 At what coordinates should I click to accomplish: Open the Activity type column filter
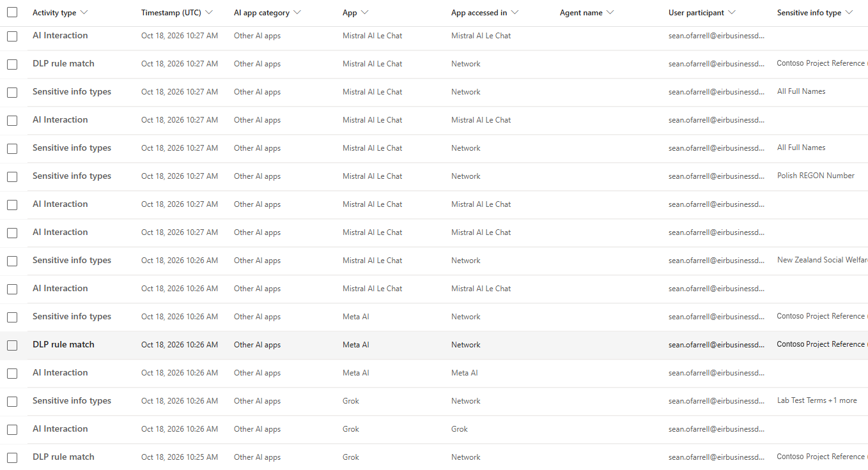84,13
